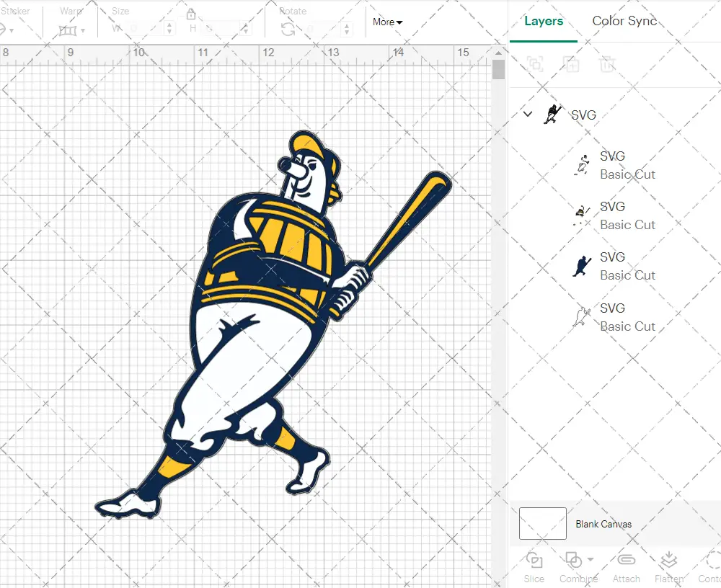
Task: Open the Combine dropdown arrow
Action: [590, 559]
